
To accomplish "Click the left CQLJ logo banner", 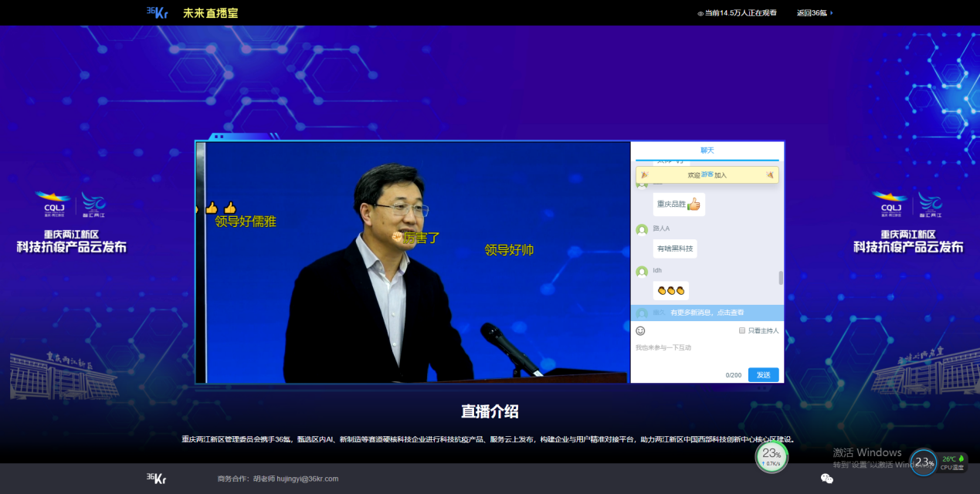I will point(72,222).
